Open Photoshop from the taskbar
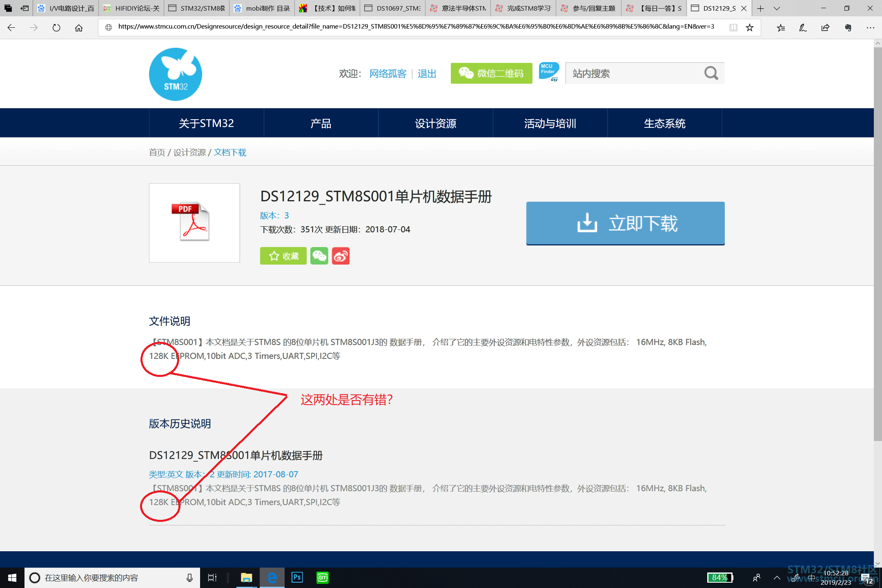This screenshot has height=588, width=882. click(297, 577)
